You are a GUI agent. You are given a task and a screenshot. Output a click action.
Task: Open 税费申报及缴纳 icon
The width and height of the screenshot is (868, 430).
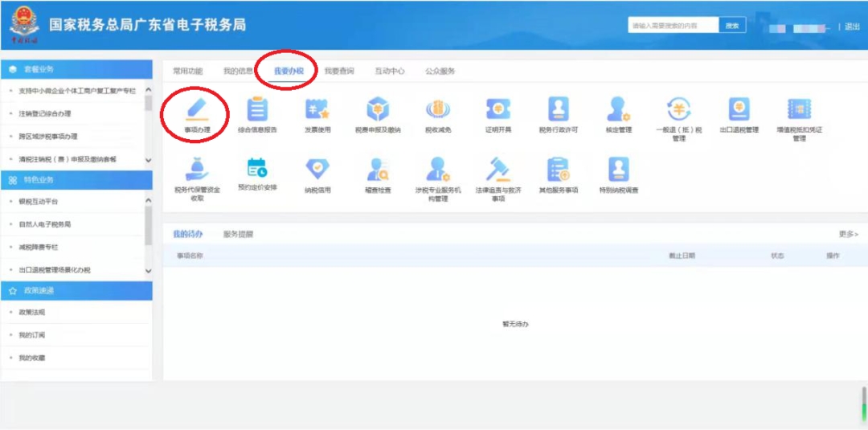(x=378, y=109)
